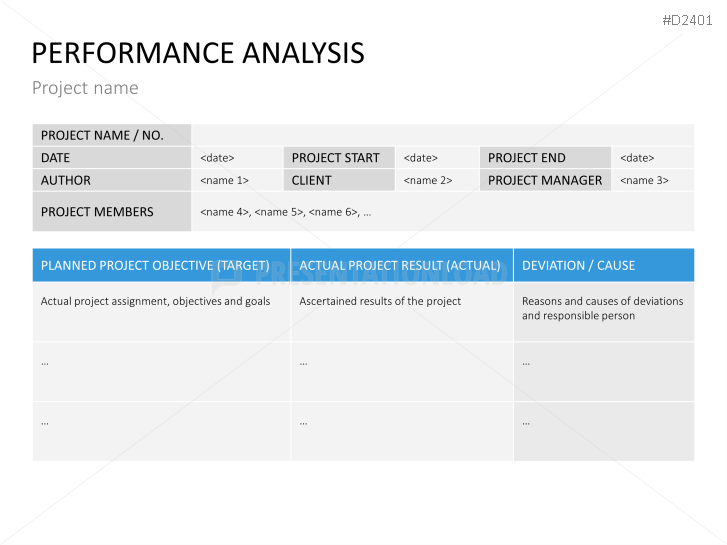Click the name 3 manager placeholder
This screenshot has height=545, width=727.
(645, 181)
